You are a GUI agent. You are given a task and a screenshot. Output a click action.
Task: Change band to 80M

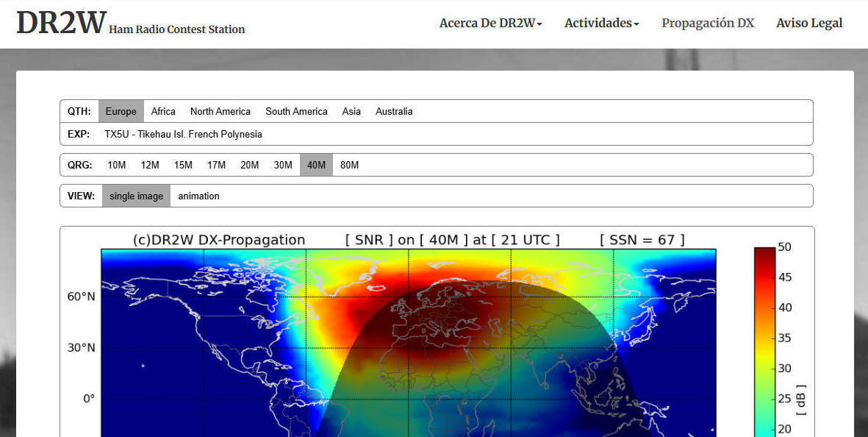349,166
